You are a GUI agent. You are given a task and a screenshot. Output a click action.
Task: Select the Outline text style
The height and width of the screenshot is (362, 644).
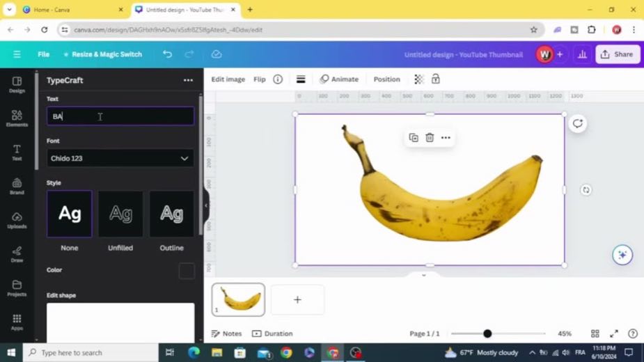pos(172,214)
